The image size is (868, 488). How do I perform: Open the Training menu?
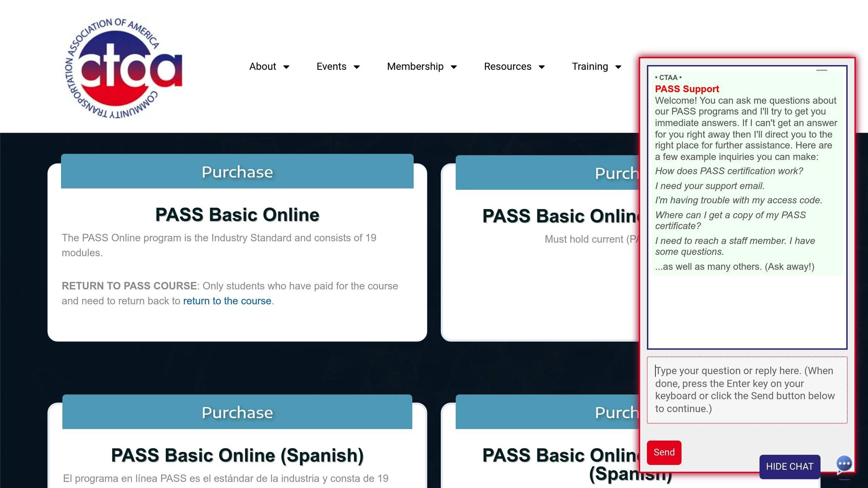[x=590, y=67]
